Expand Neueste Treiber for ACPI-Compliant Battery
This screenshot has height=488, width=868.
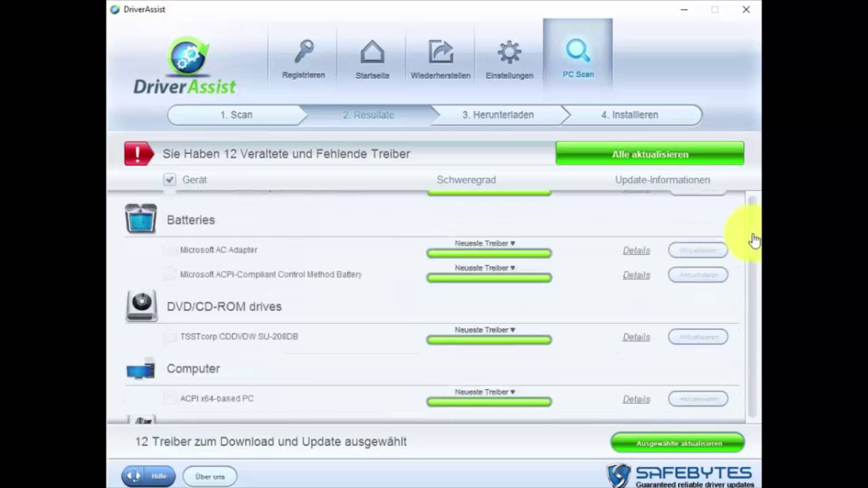(485, 268)
